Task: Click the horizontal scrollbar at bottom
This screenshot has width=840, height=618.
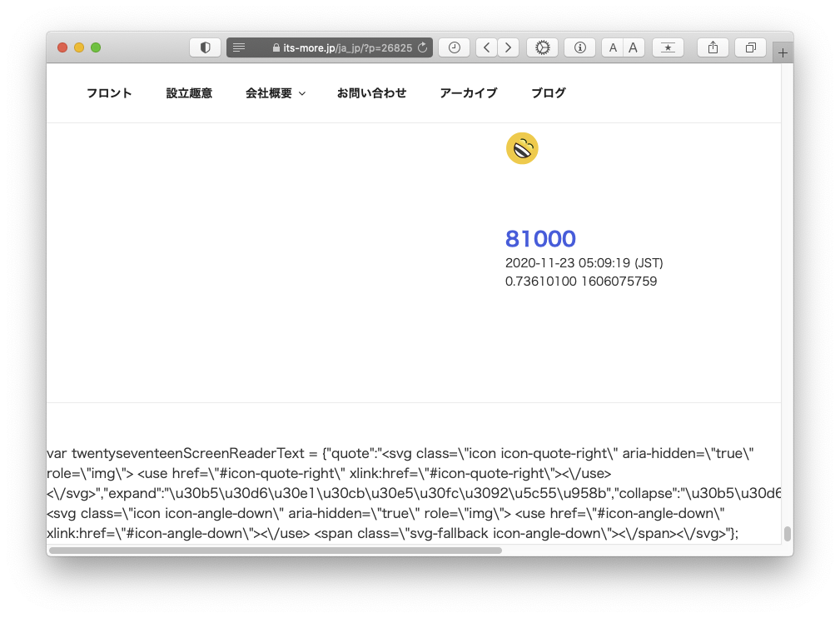Action: coord(276,550)
